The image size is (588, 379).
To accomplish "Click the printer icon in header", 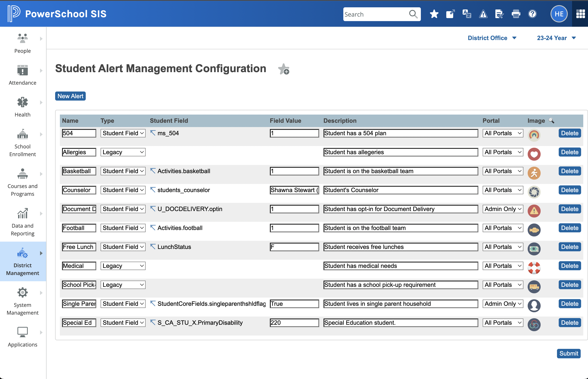I will pyautogui.click(x=516, y=14).
